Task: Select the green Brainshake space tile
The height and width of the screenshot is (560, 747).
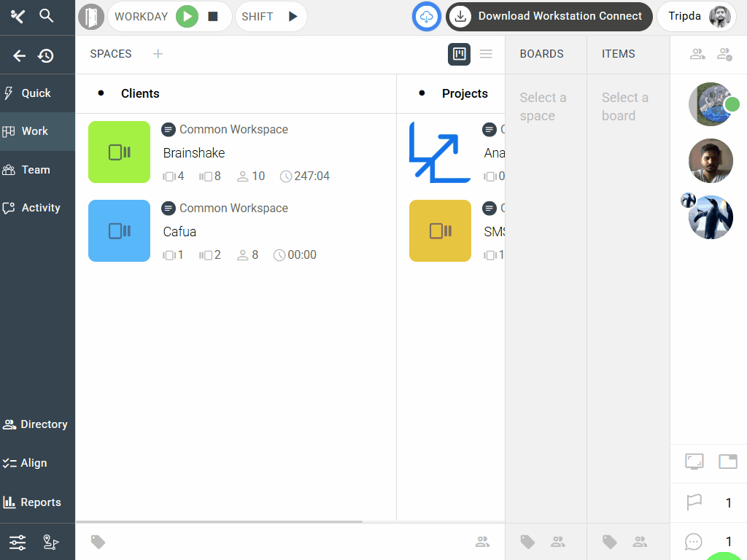Action: (x=119, y=152)
